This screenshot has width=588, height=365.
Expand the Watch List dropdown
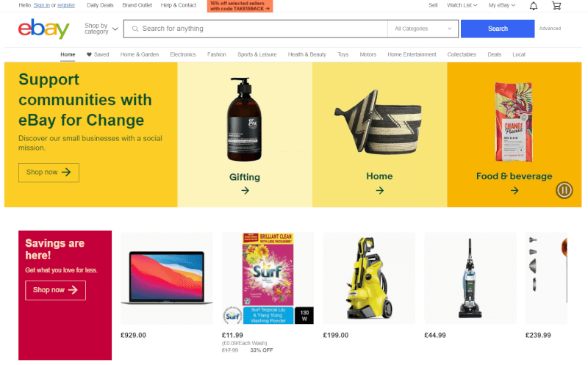tap(462, 5)
